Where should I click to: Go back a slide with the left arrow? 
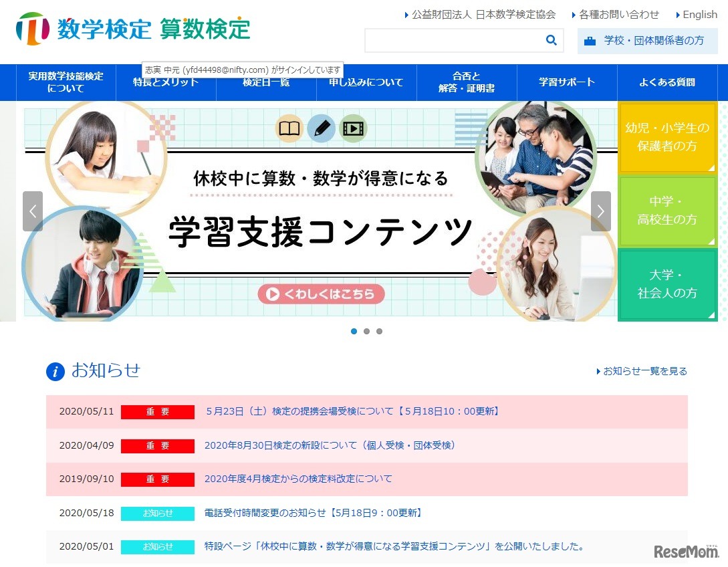(x=33, y=211)
